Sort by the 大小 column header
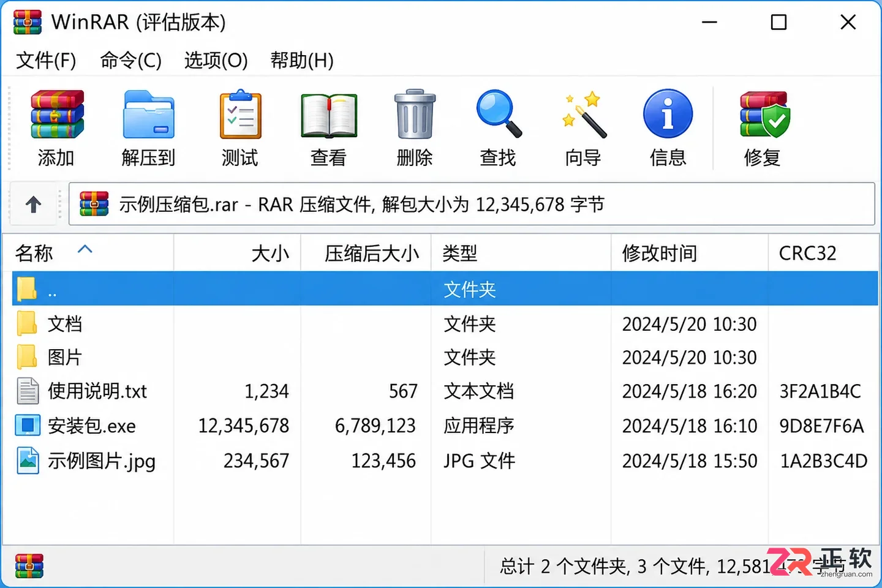Screen dimensions: 882x588 tap(238, 252)
